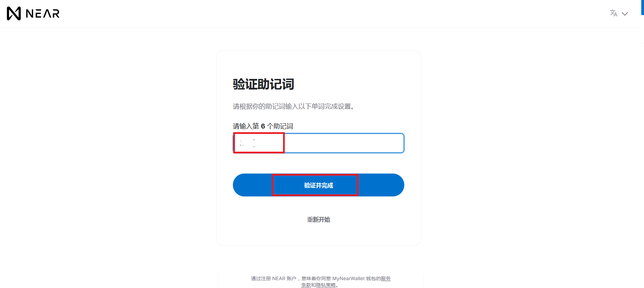Click the blue scrollbar thumb at window edge
This screenshot has height=288, width=644.
[x=643, y=8]
